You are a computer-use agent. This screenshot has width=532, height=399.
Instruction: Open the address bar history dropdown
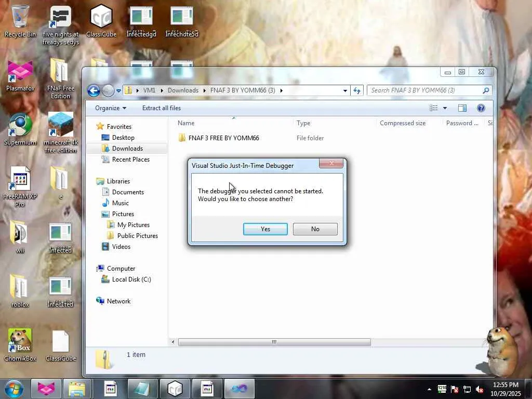tap(345, 90)
